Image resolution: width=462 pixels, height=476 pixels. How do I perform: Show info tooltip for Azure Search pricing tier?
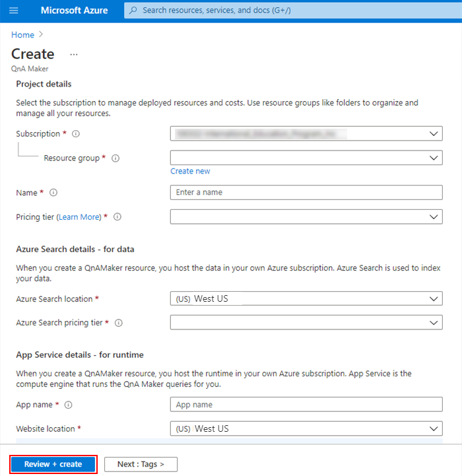point(118,323)
